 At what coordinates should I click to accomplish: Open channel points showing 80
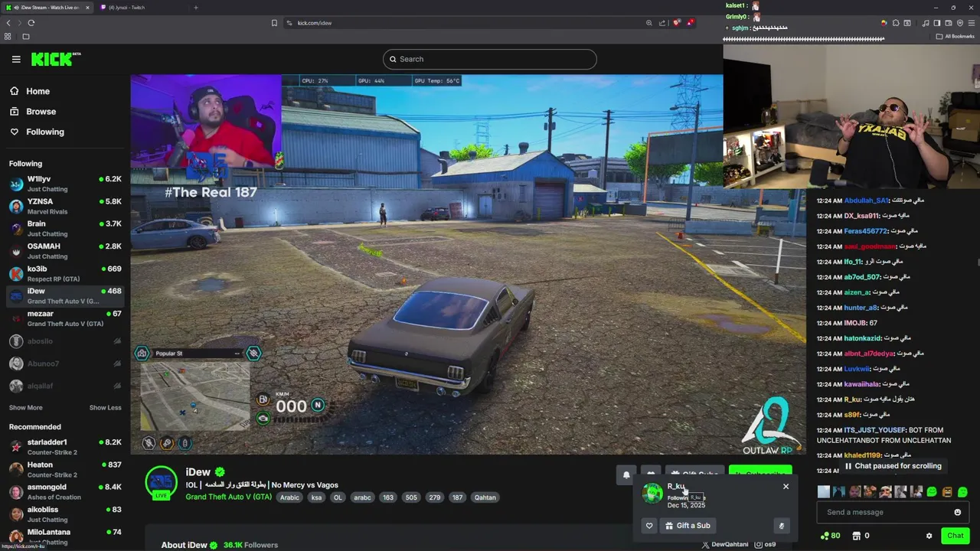coord(830,536)
